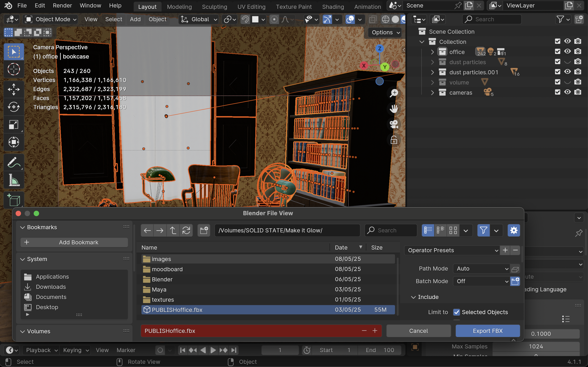
Task: Toggle wireframe viewport shading
Action: 385,19
